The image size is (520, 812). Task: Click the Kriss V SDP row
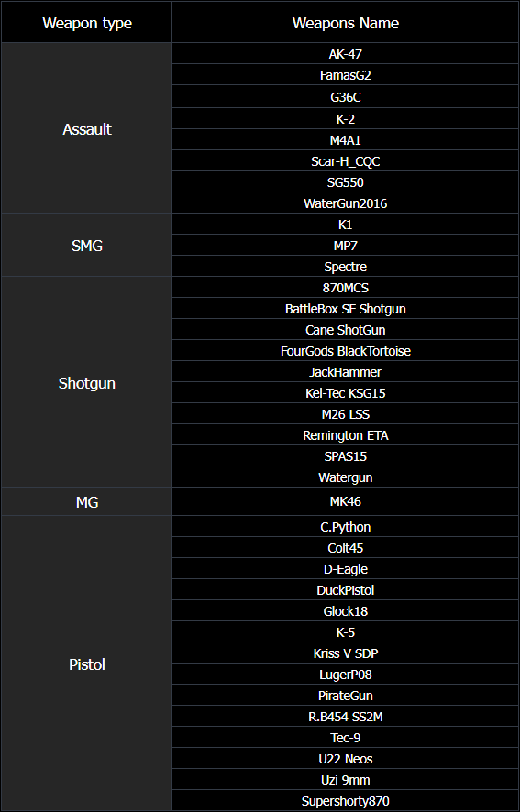click(345, 653)
